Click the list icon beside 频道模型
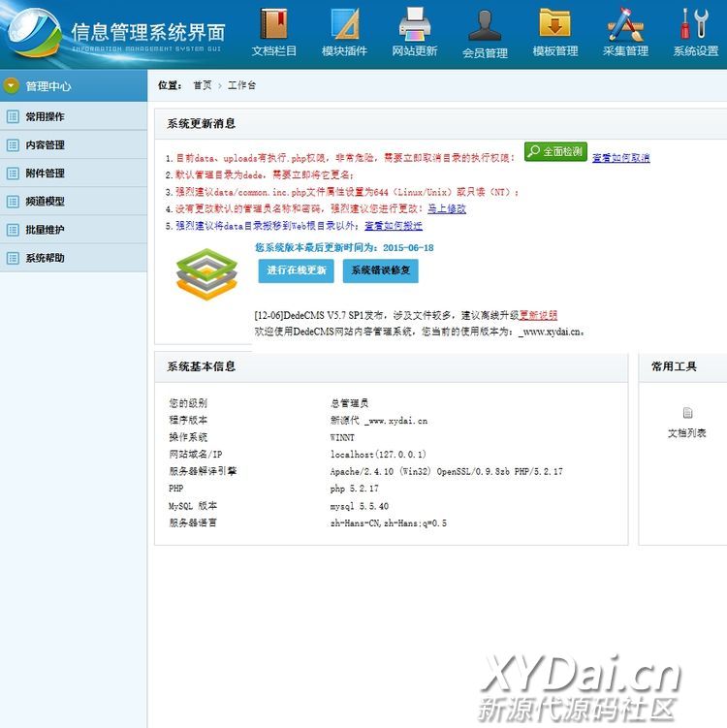This screenshot has height=728, width=727. 13,202
